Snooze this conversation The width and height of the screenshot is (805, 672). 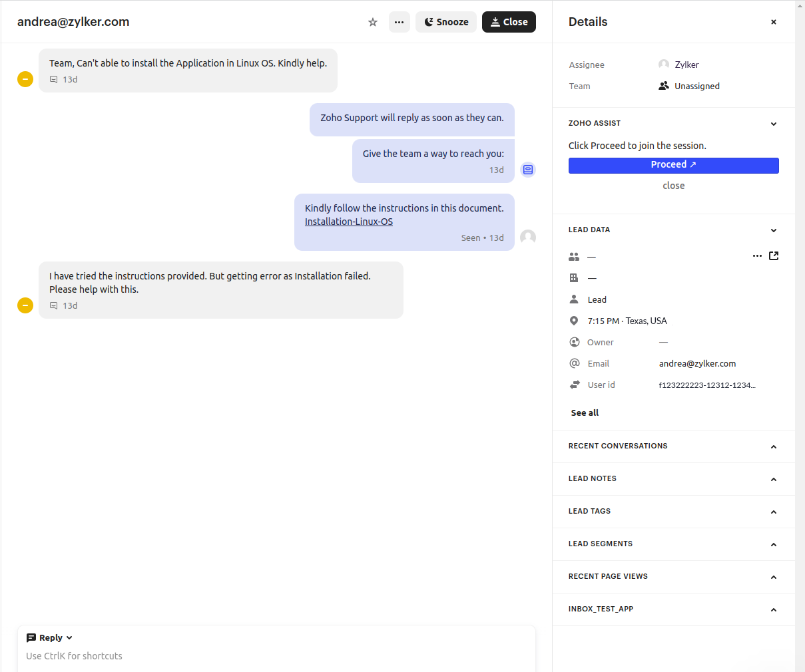446,22
